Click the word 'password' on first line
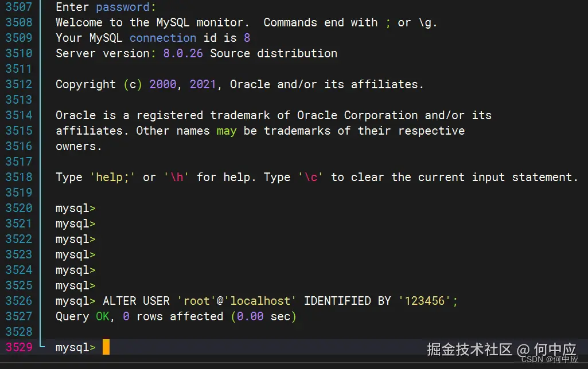 123,7
